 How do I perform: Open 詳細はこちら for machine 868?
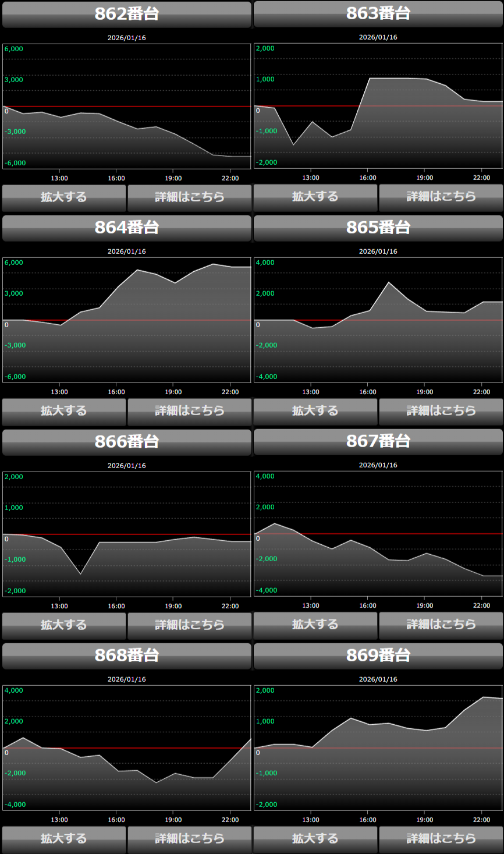[190, 839]
